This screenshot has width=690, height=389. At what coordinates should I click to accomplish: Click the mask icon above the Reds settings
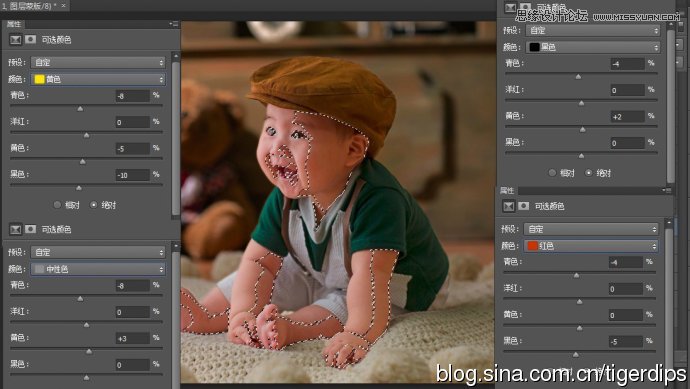pos(523,206)
